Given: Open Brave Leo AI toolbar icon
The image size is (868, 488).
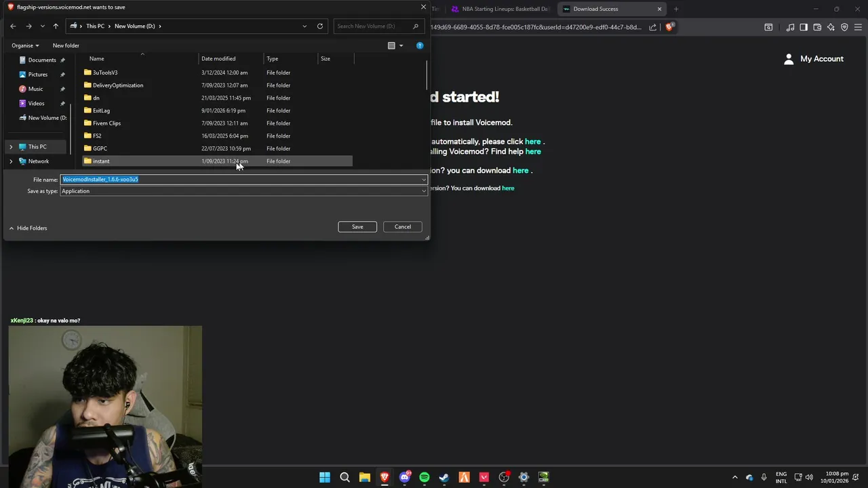Looking at the screenshot, I should tap(831, 27).
